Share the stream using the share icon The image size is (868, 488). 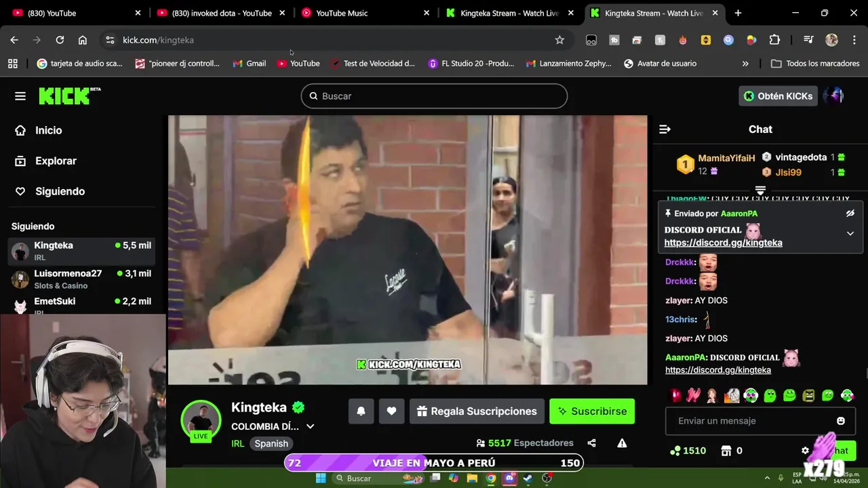(591, 443)
